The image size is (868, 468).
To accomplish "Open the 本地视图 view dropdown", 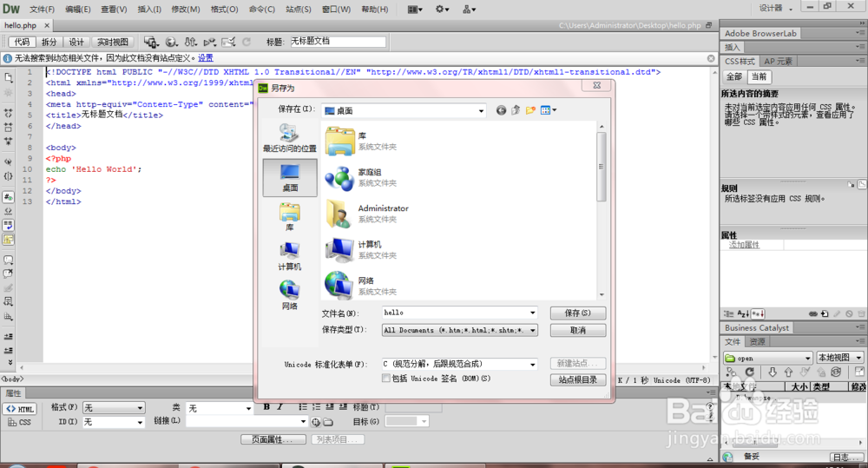I will click(839, 357).
